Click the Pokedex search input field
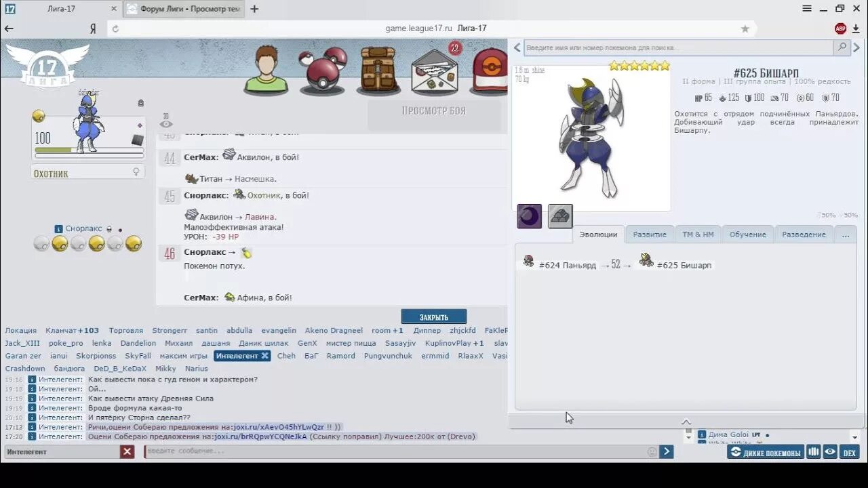Screen dimensions: 868x488 [678, 47]
